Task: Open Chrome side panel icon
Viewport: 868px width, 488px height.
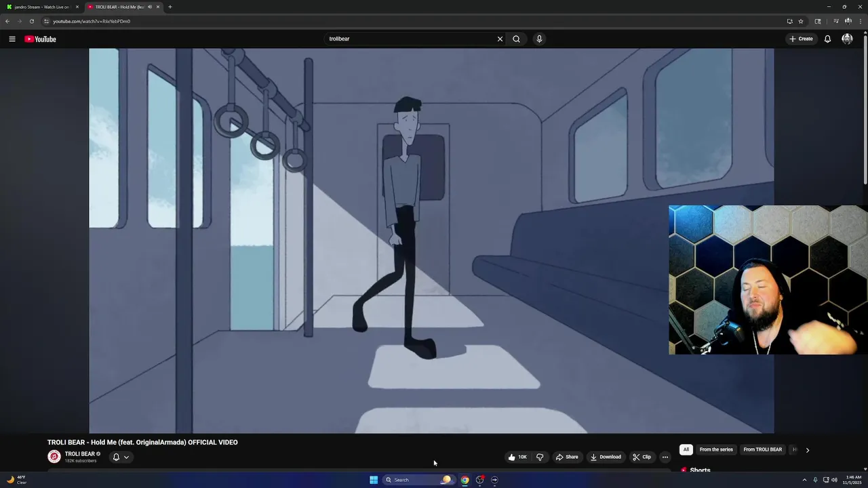Action: point(818,21)
